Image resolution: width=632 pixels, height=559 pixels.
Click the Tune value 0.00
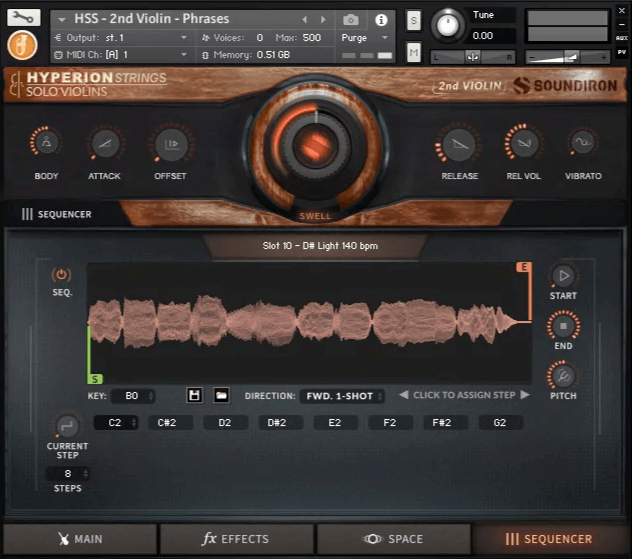483,36
